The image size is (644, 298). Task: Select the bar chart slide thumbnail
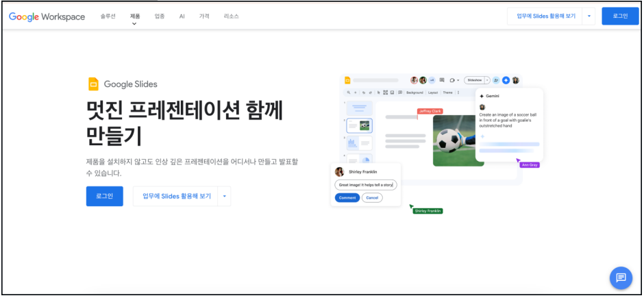click(x=360, y=143)
